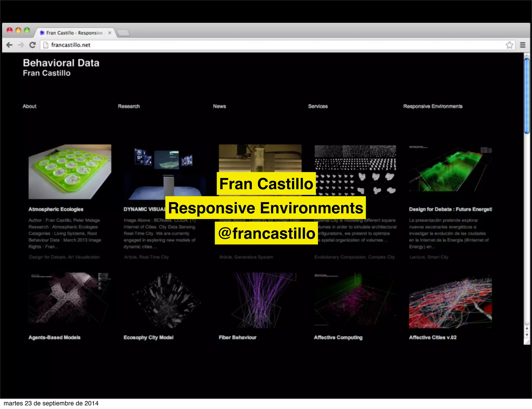Reload the page with the refresh icon

tap(32, 45)
